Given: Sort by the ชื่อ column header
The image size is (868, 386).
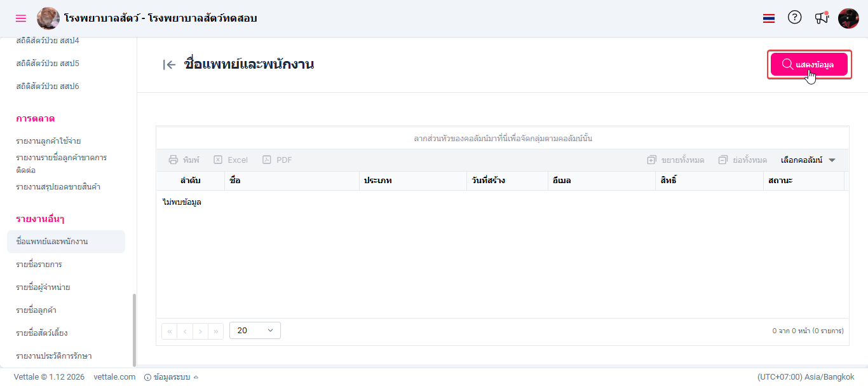Looking at the screenshot, I should 292,181.
